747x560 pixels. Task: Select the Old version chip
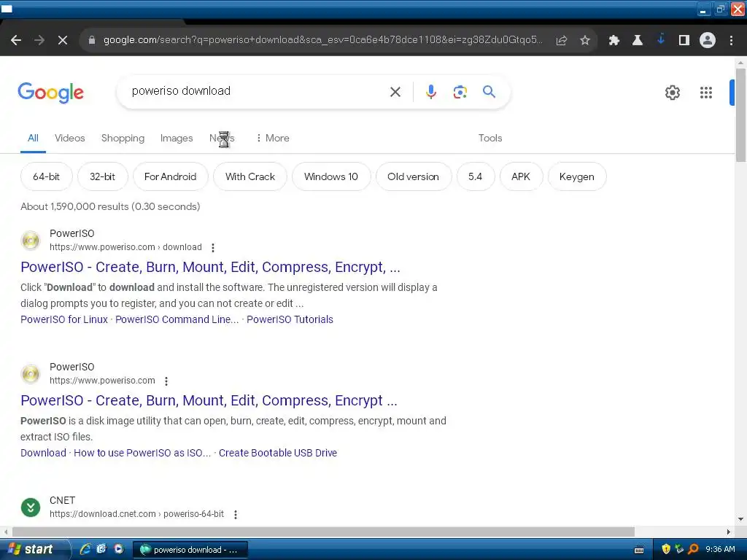click(x=413, y=176)
